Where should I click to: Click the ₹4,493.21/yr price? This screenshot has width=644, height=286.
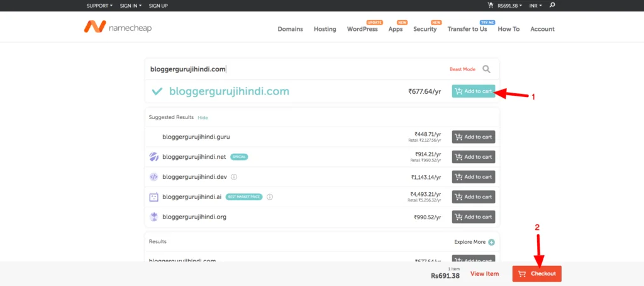click(x=426, y=194)
